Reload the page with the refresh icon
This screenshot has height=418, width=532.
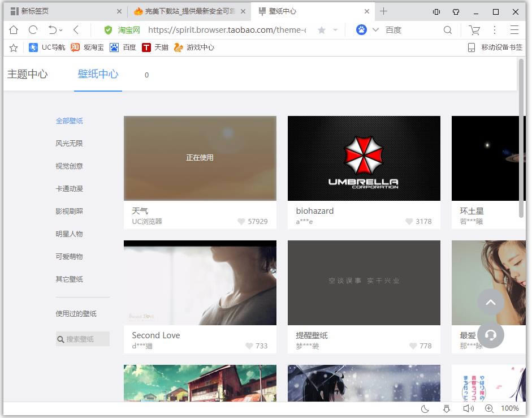click(x=33, y=30)
